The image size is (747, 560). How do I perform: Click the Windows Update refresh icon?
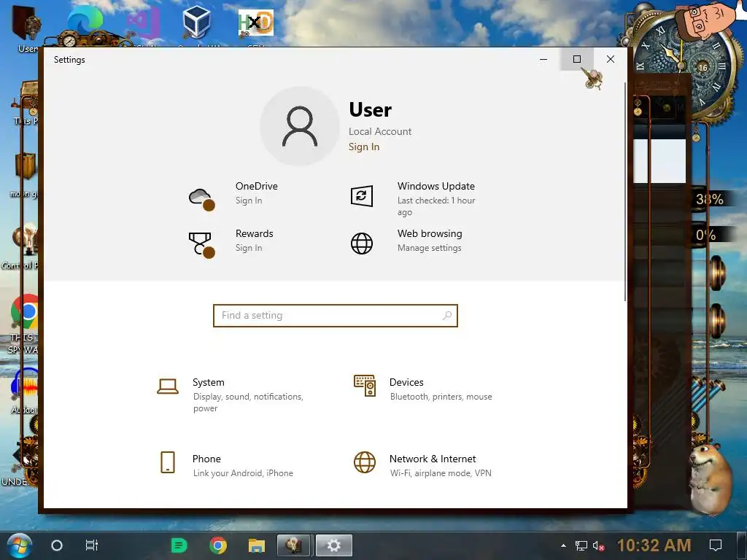pos(362,195)
